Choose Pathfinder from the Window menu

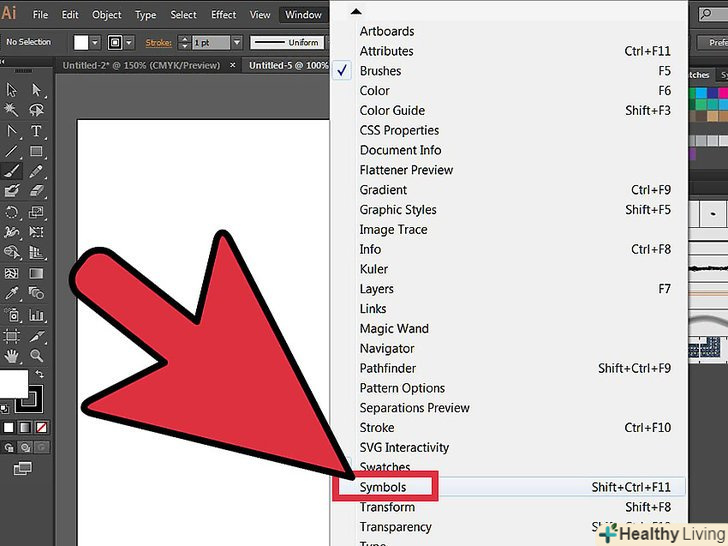point(509,368)
